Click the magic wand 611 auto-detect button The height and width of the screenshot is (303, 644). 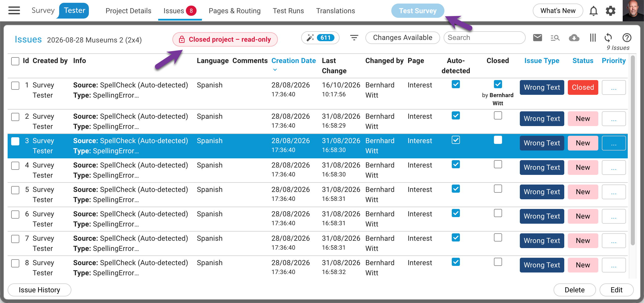pos(320,38)
